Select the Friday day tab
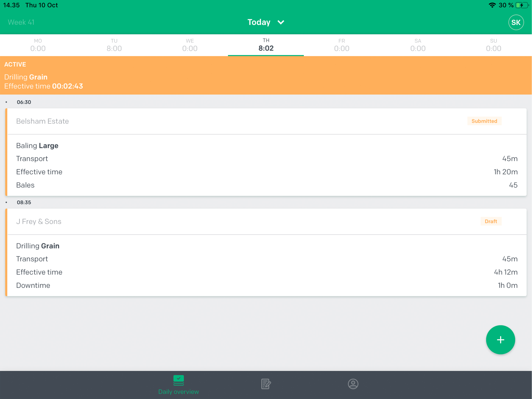The height and width of the screenshot is (399, 532). (342, 45)
